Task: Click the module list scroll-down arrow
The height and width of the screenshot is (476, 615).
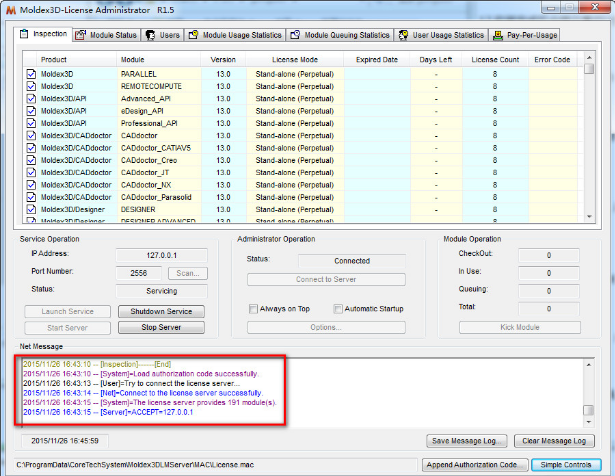Action: [x=589, y=216]
